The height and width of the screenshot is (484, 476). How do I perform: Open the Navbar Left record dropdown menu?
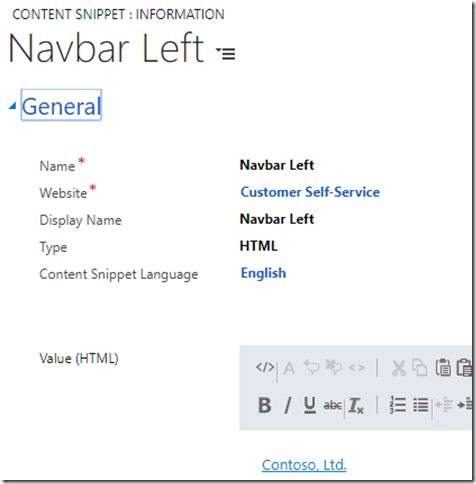click(x=226, y=53)
